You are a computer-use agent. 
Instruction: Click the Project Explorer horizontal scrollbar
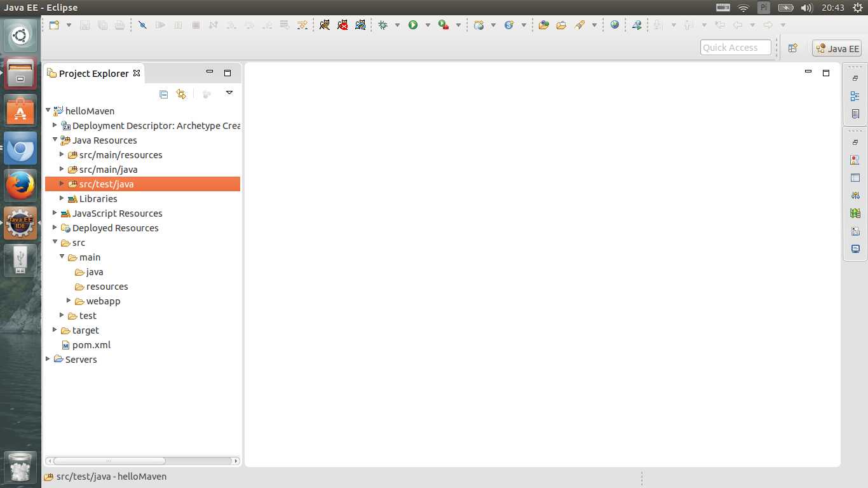coord(109,461)
